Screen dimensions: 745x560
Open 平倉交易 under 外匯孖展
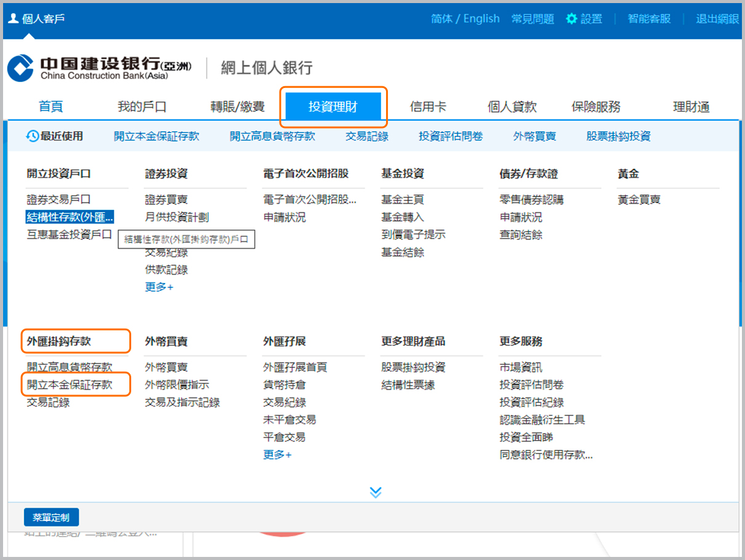click(284, 437)
